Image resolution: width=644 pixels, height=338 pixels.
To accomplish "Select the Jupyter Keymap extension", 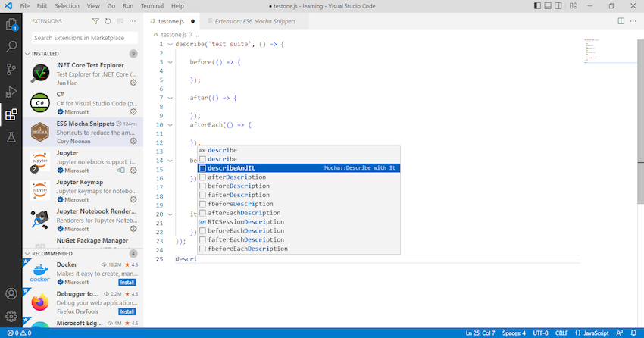I will tap(83, 190).
